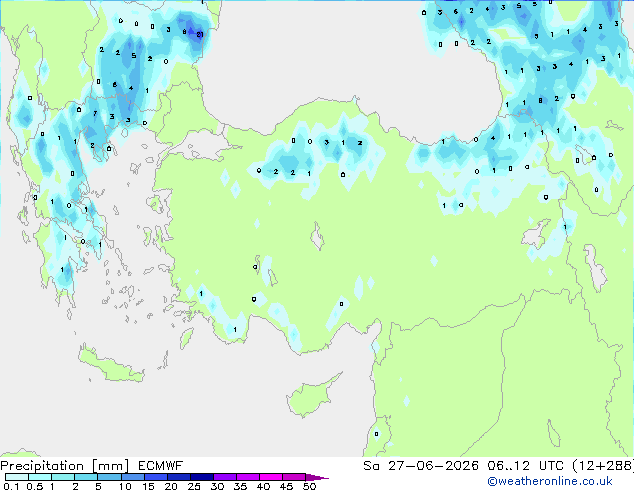Click the 5–10 mm legend color box
Image resolution: width=634 pixels, height=490 pixels.
click(x=109, y=477)
